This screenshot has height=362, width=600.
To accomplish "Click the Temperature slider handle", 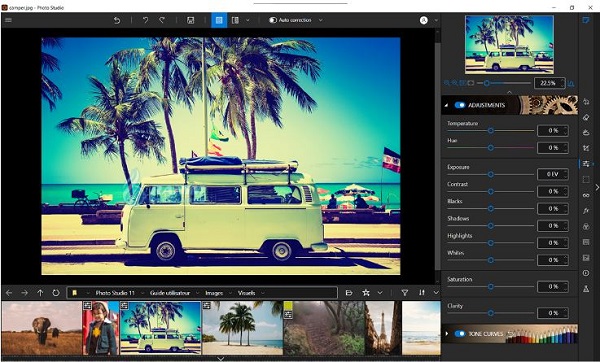I will coord(491,130).
